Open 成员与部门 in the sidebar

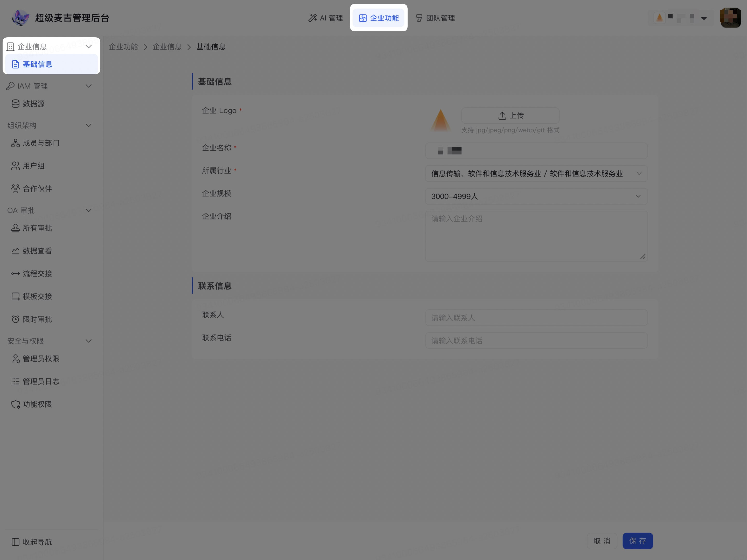[x=51, y=143]
